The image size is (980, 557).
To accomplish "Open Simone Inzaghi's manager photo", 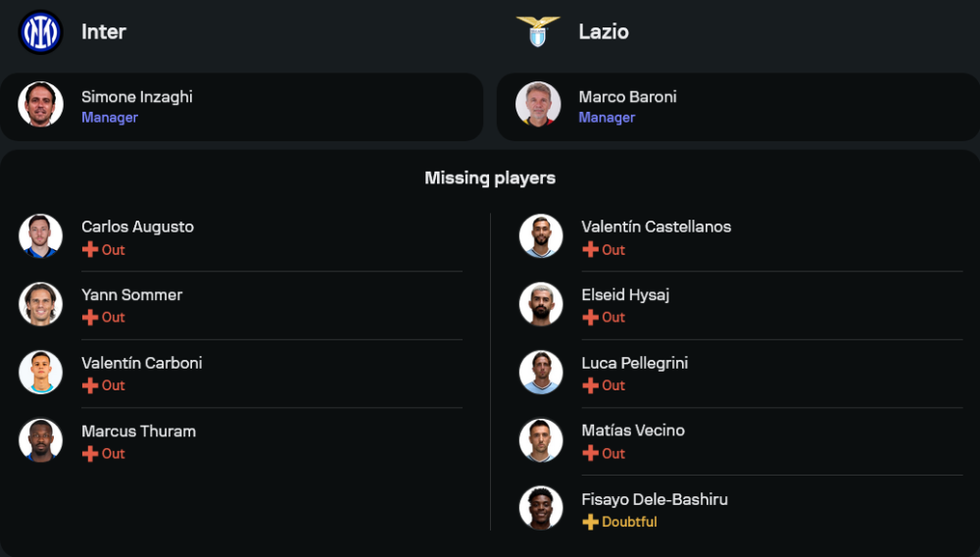I will tap(41, 105).
